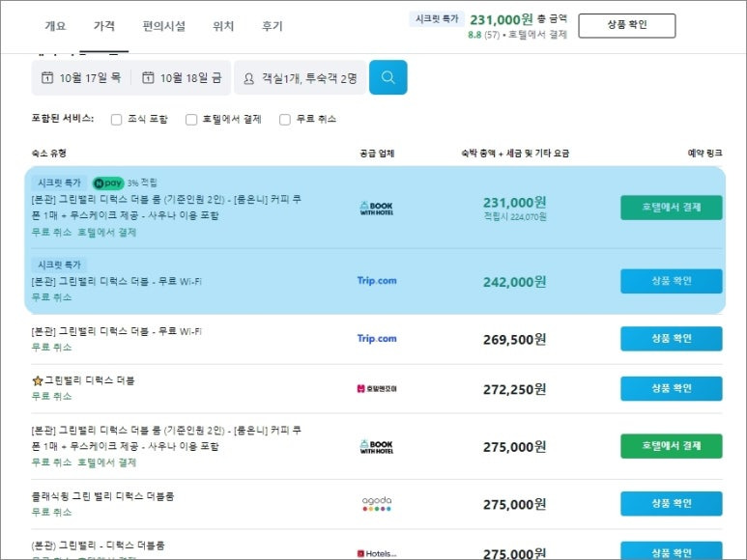Check the 무료 취소 filter checkbox
The width and height of the screenshot is (747, 560).
pos(285,120)
